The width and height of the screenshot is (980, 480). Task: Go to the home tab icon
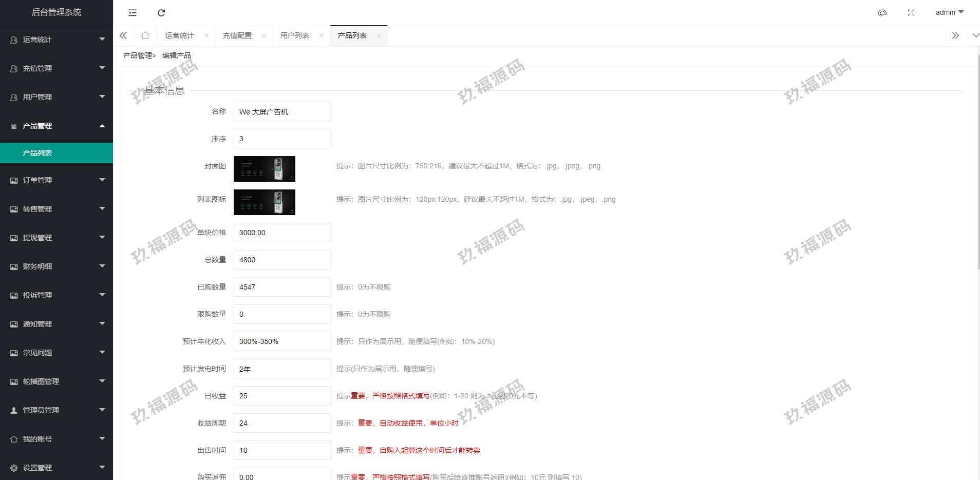coord(145,35)
